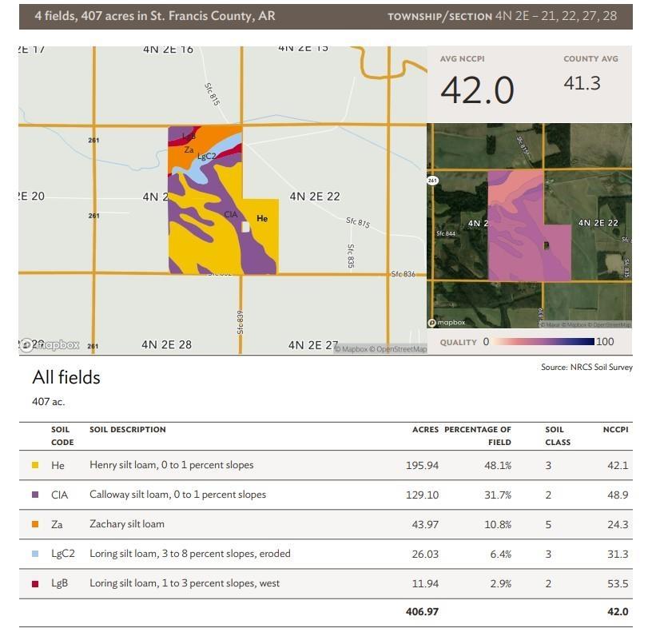Click Loring silt loam, 1 to 3 percent description

(185, 583)
